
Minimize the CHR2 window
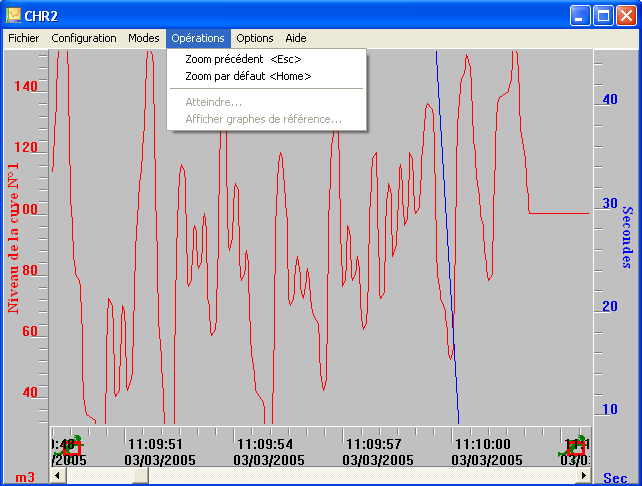580,16
